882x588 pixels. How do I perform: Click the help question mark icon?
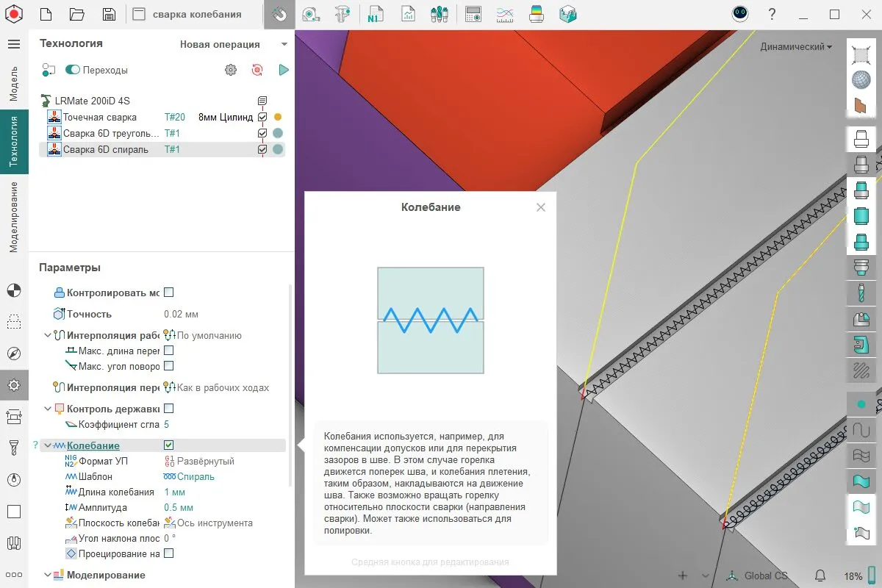tap(772, 14)
